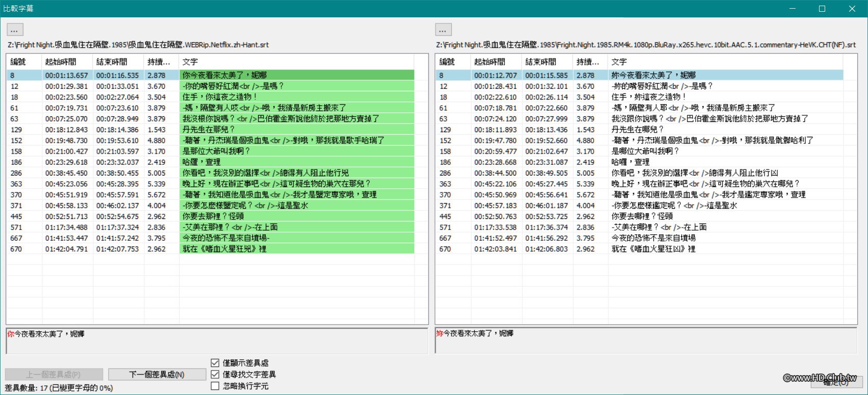Click the 下一個差異處(N) button

[157, 374]
